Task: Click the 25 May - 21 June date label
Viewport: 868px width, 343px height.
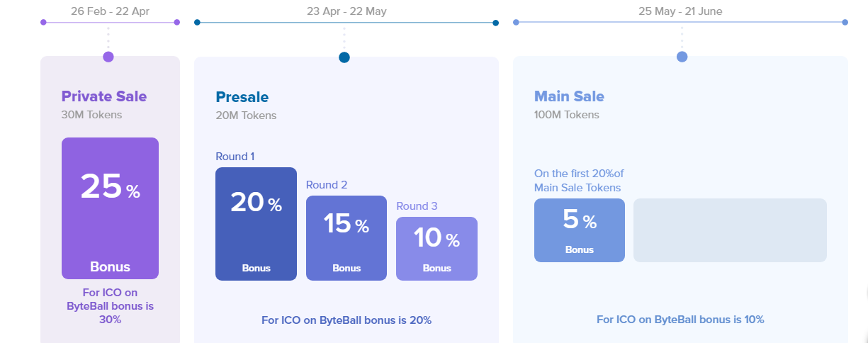Action: click(680, 11)
